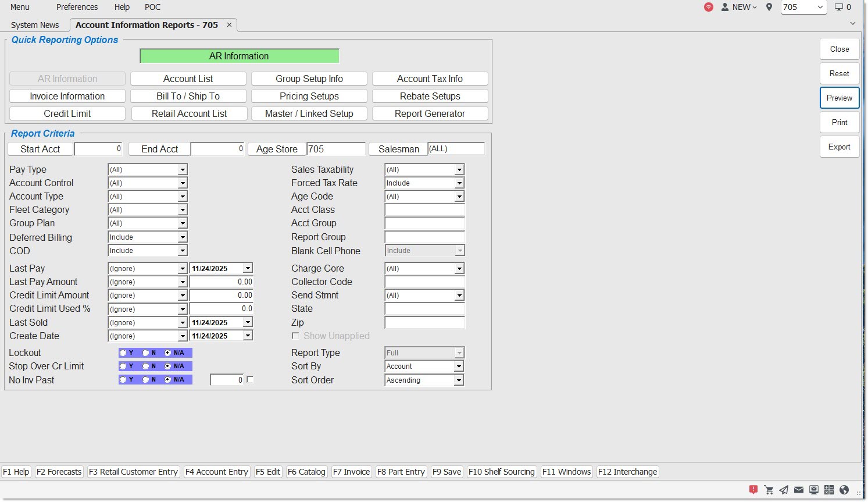Expand the Forced Tax Rate dropdown
This screenshot has width=868, height=502.
(459, 183)
